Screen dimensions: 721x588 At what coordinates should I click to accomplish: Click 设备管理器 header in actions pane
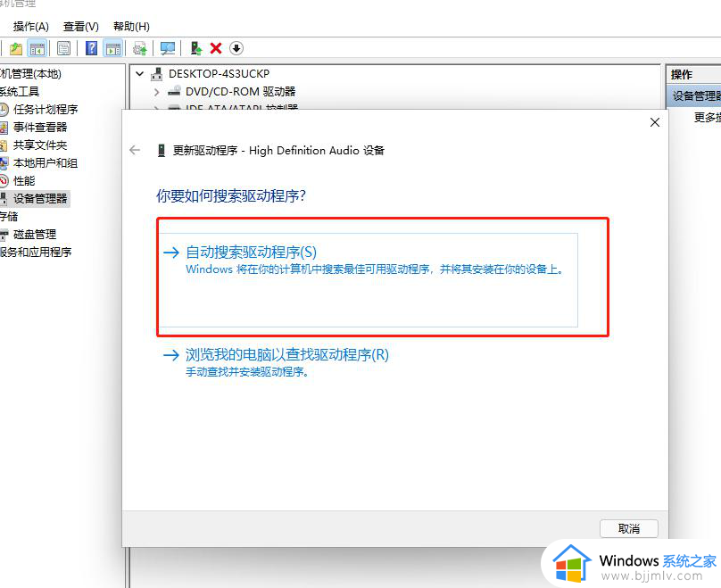[x=696, y=96]
